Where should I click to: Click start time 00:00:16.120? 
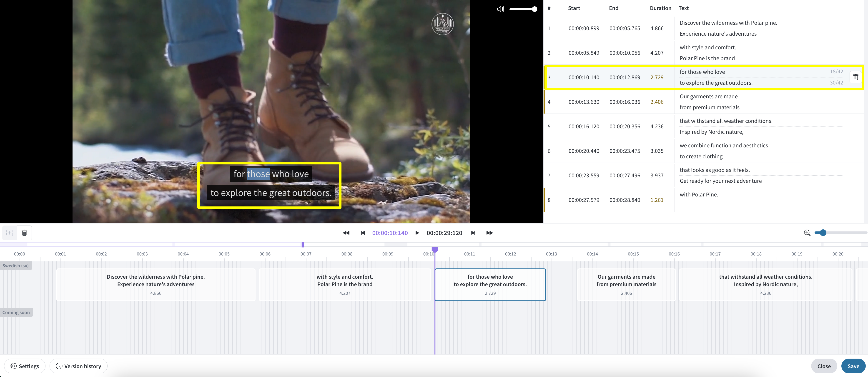[x=584, y=126]
